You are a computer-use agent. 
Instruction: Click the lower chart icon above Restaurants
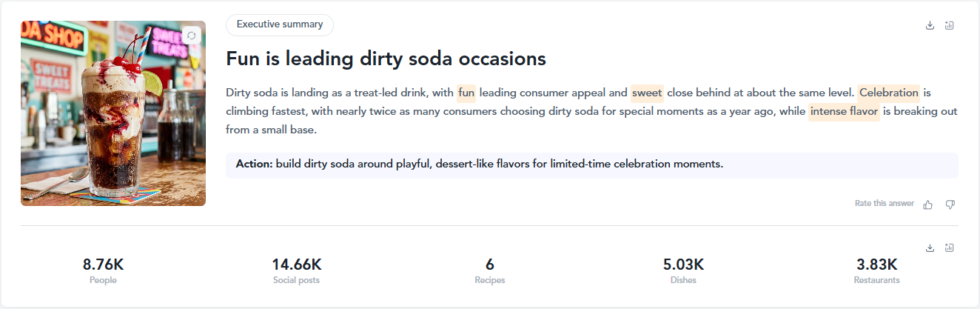(x=950, y=247)
